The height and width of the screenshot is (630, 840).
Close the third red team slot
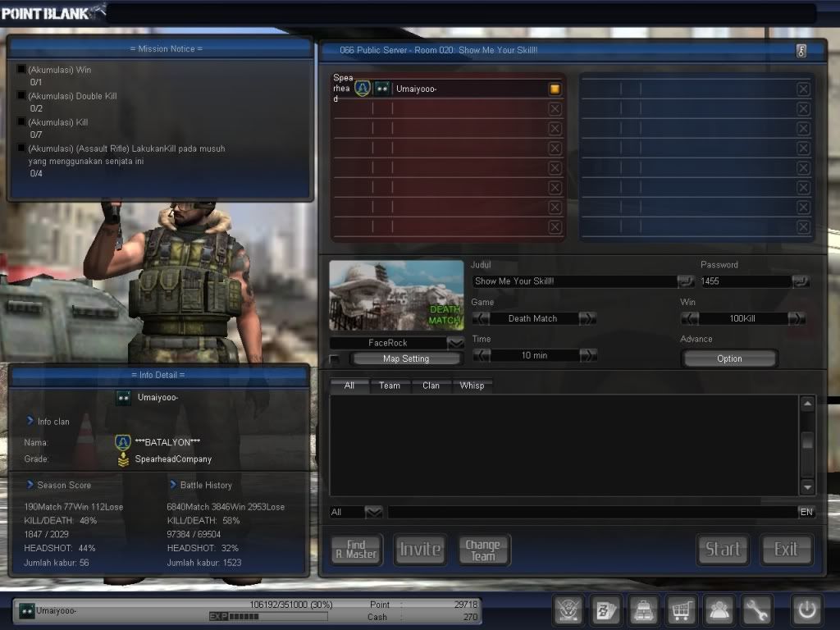(555, 129)
